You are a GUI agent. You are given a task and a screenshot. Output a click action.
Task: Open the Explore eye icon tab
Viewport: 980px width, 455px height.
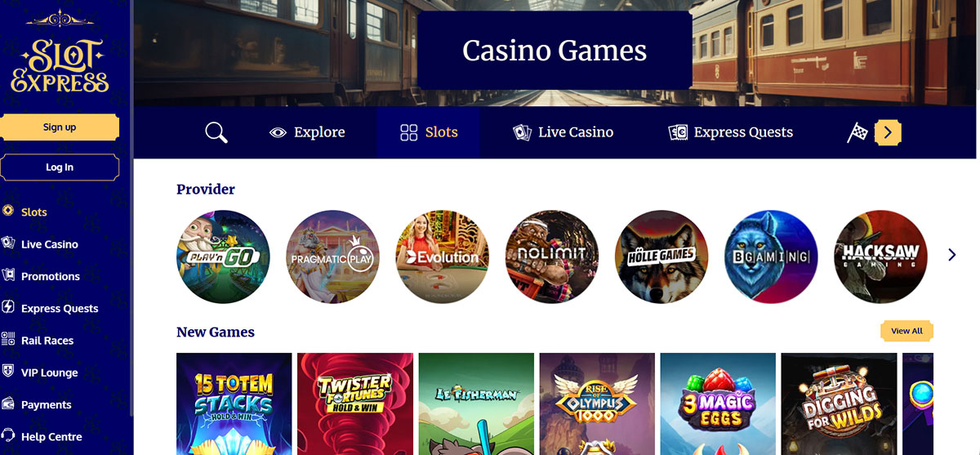307,132
